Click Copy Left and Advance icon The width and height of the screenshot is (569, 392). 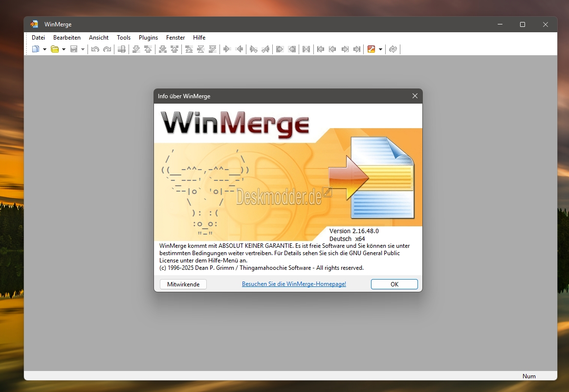[265, 49]
